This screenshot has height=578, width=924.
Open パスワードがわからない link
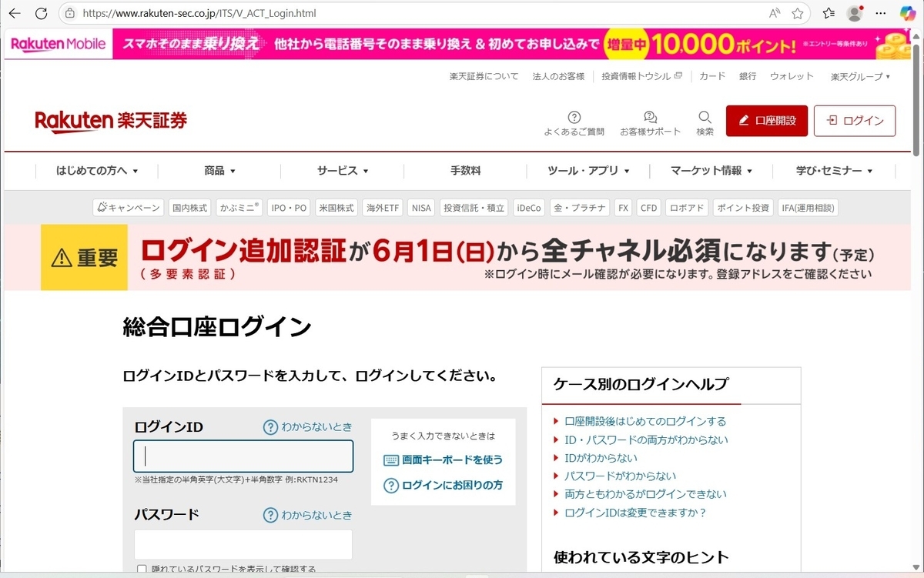[x=621, y=476]
